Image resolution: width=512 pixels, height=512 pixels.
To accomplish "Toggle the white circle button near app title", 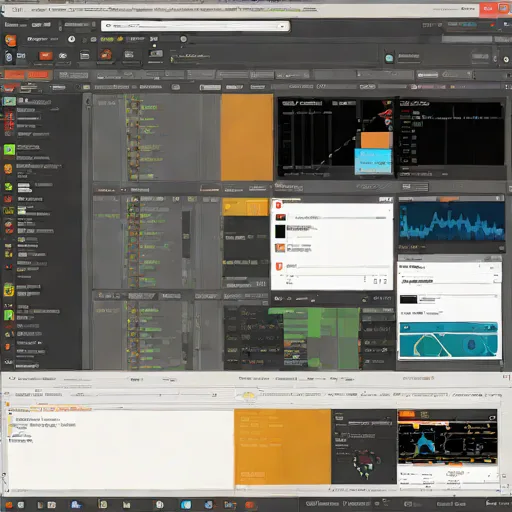I will (x=71, y=39).
